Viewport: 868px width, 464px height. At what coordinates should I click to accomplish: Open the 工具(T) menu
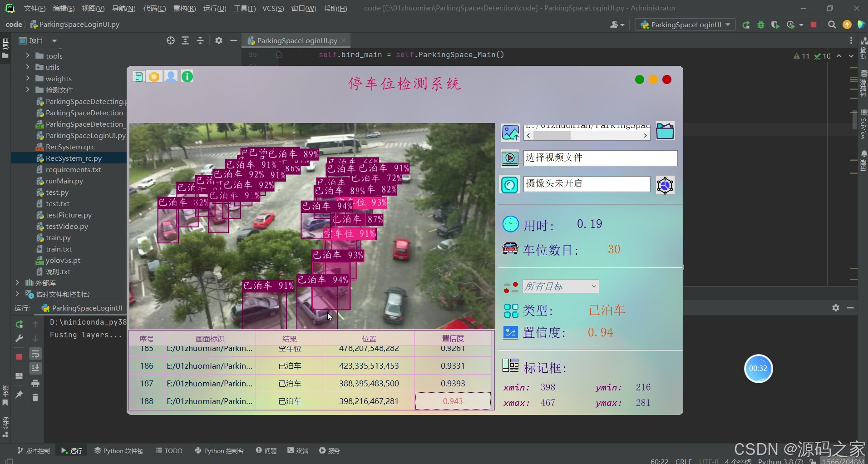coord(244,8)
